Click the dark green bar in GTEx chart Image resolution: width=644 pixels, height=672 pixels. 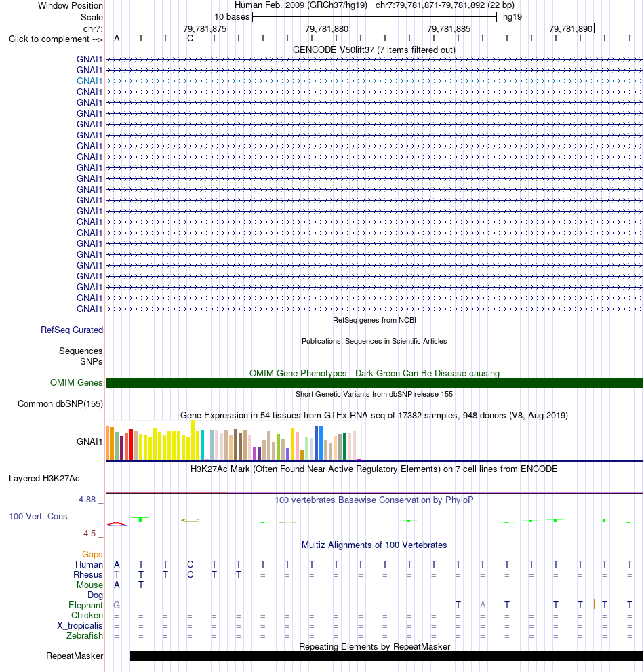(x=344, y=447)
